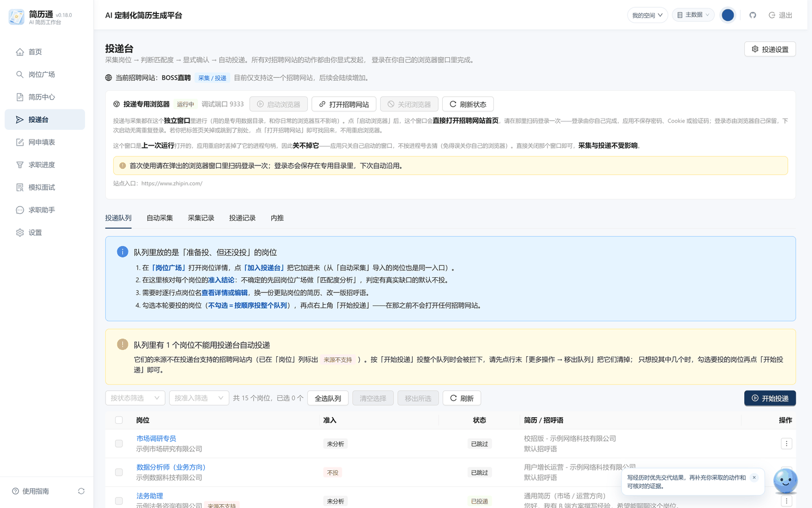Close the assistant tip bubble

pos(754,478)
